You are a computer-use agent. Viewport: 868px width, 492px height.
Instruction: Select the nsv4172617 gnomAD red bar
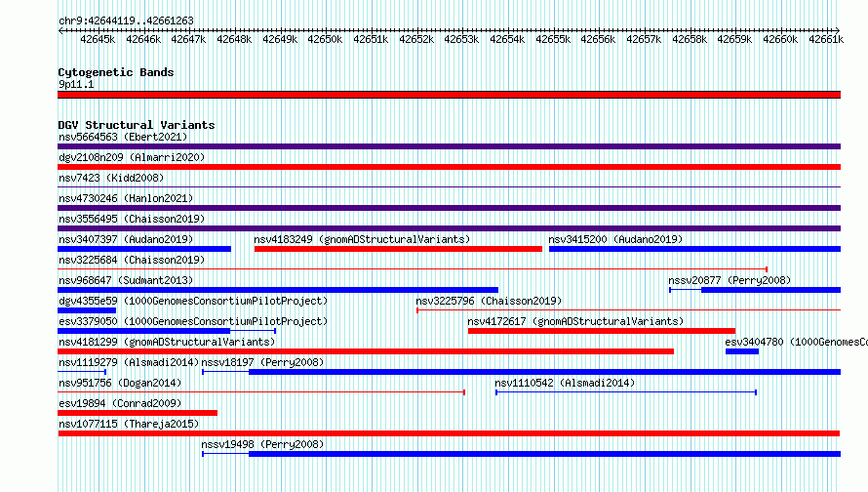[x=602, y=331]
